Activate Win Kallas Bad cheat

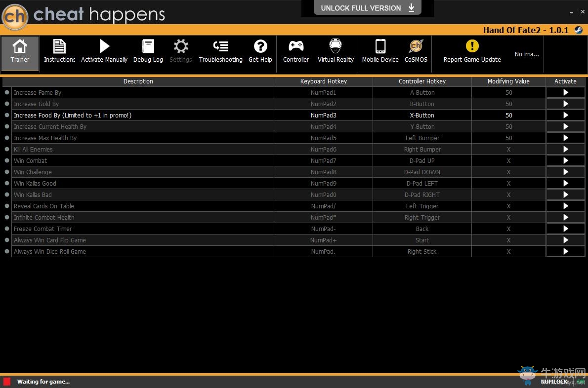(x=565, y=195)
